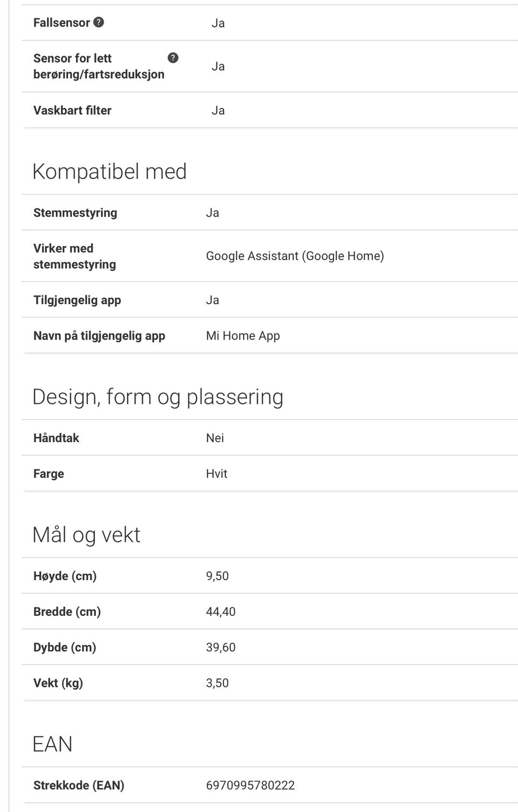Click the barcode number 6970995780222
The height and width of the screenshot is (812, 518).
tap(250, 785)
